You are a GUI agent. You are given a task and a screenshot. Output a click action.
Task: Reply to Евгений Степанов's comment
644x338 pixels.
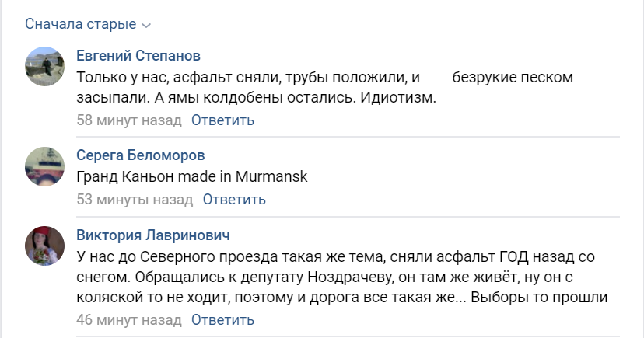point(222,120)
